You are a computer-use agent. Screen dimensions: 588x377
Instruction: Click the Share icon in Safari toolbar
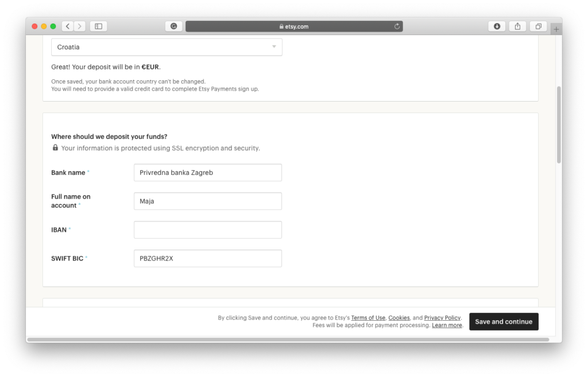[517, 26]
